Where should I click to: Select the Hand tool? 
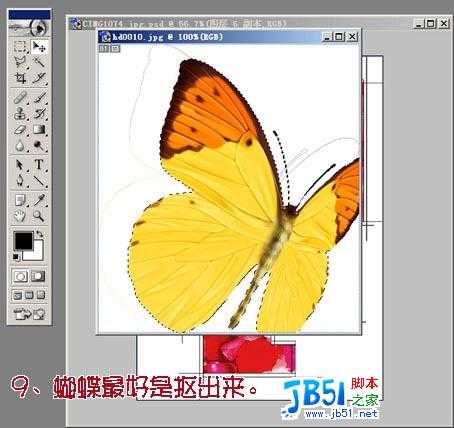(x=20, y=216)
